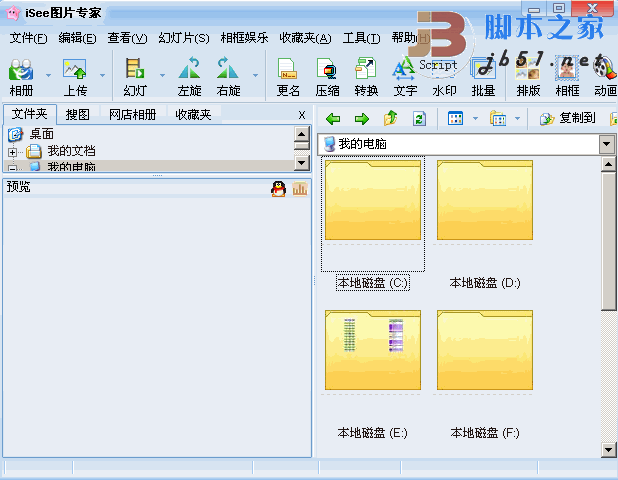Screen dimensions: 618x480
Task: Open the 相册 album tool
Action: click(21, 77)
